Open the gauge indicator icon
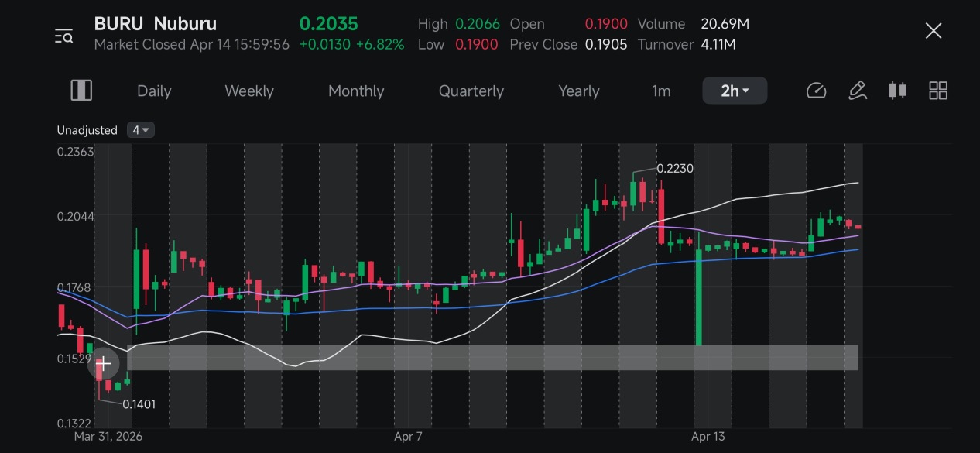 pos(817,91)
